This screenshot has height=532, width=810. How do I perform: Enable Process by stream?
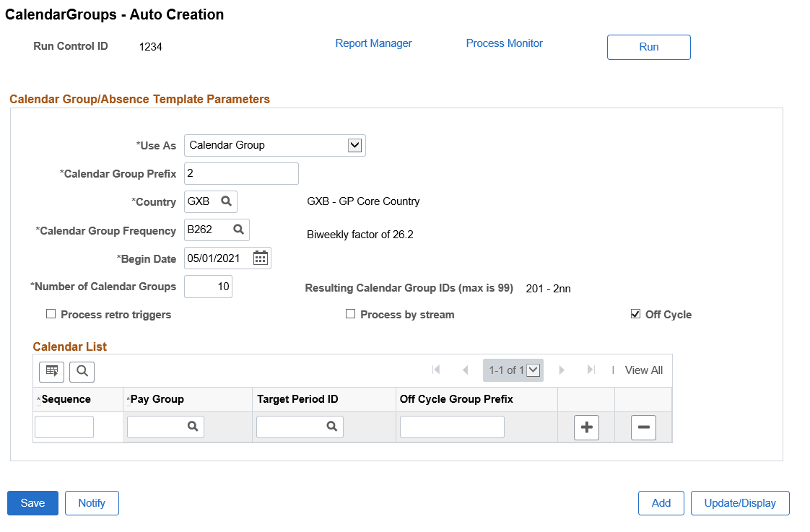point(351,314)
